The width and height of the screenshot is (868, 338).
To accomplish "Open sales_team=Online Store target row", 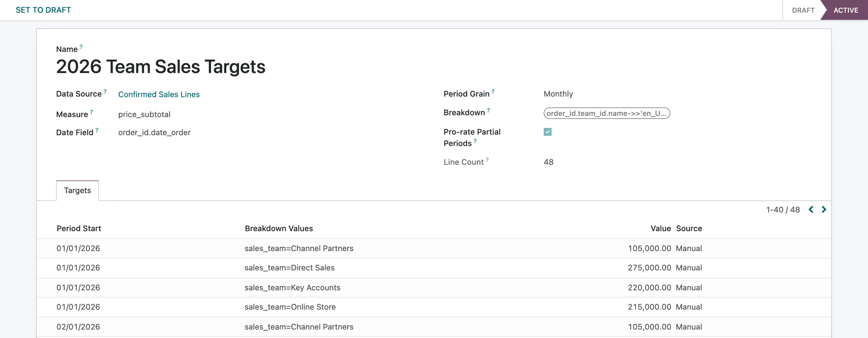I will 434,307.
